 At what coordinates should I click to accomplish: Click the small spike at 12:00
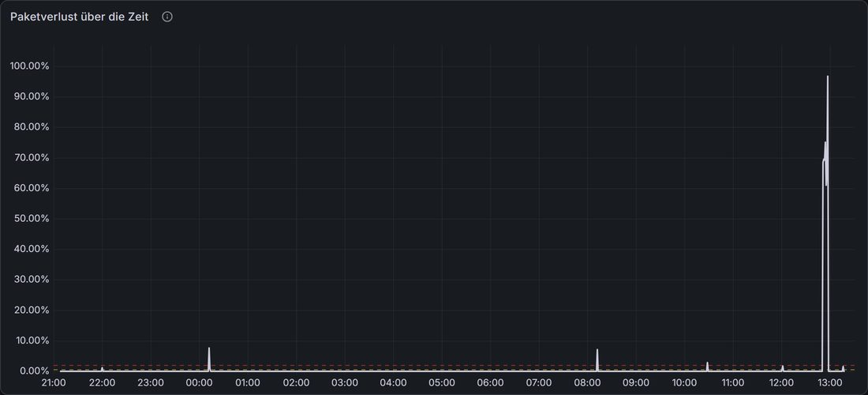click(783, 368)
